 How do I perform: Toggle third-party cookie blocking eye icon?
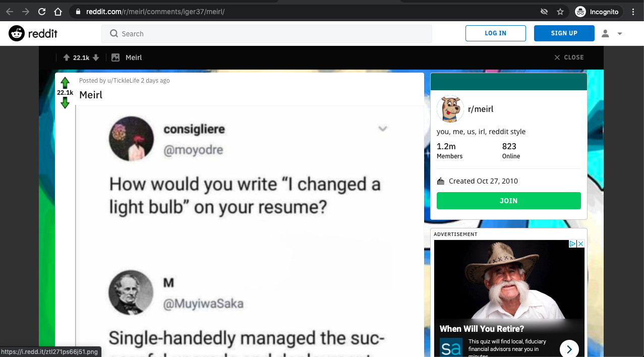tap(544, 12)
